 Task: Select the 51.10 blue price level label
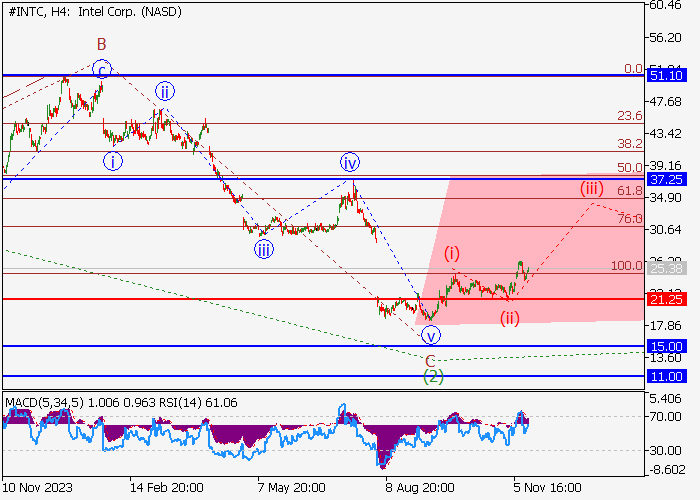(x=666, y=75)
